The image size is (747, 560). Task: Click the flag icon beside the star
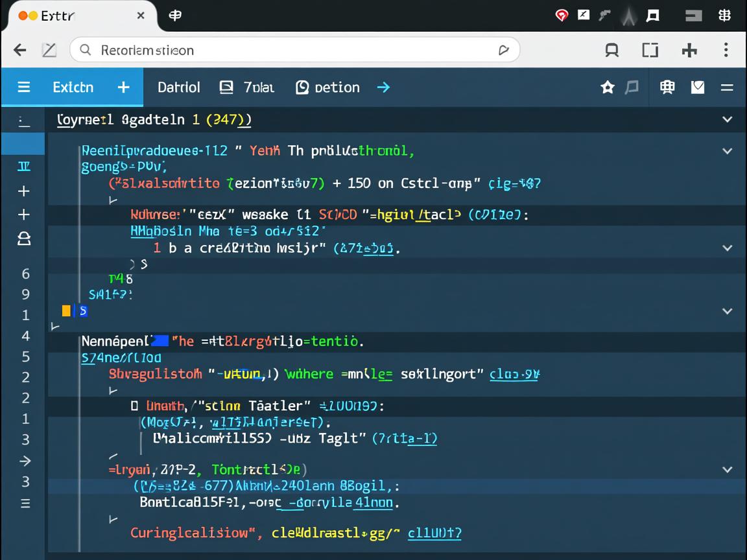click(632, 87)
